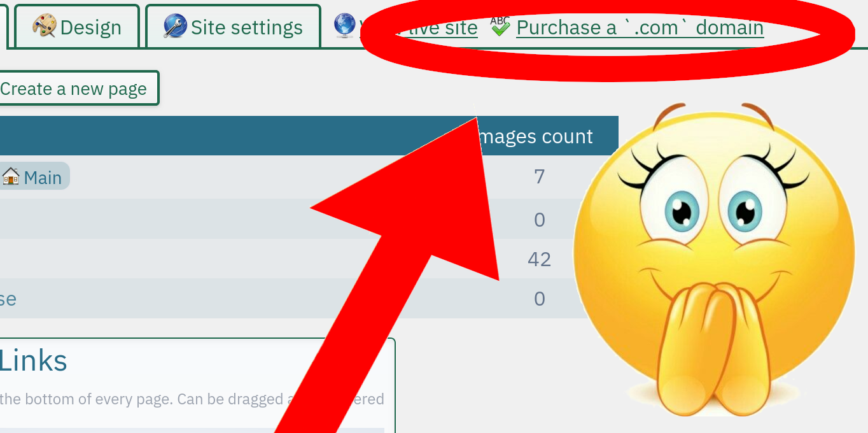Click the house icon in Main badge
The width and height of the screenshot is (868, 433).
point(11,176)
